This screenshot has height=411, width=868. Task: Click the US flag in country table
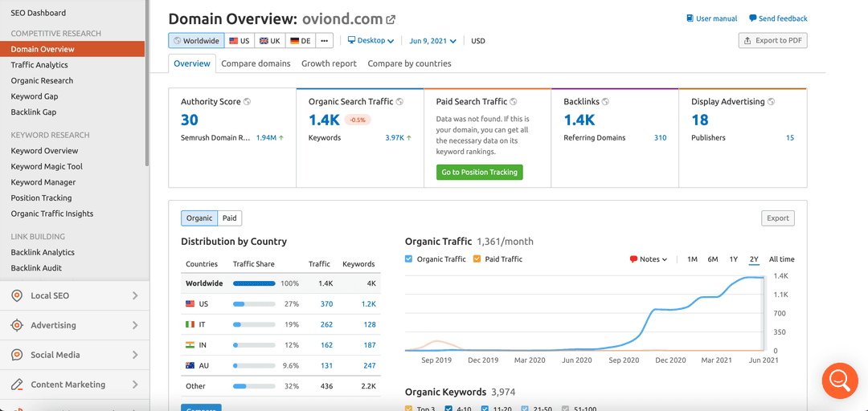point(190,303)
